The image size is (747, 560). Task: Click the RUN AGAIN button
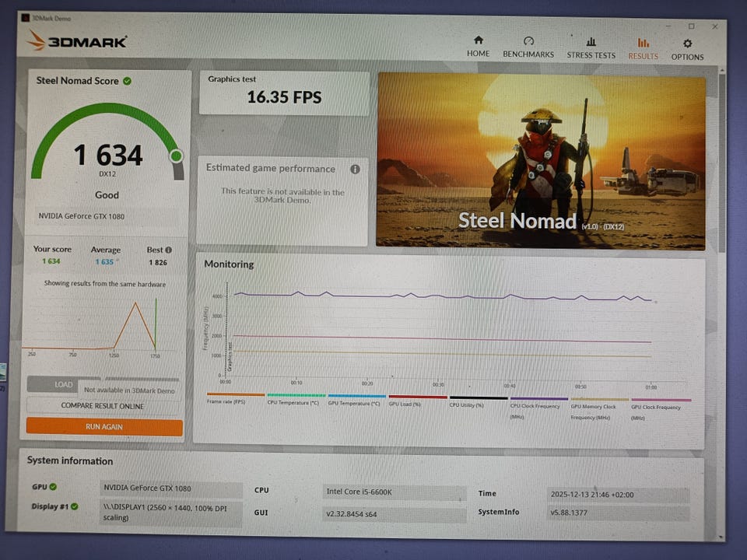104,427
